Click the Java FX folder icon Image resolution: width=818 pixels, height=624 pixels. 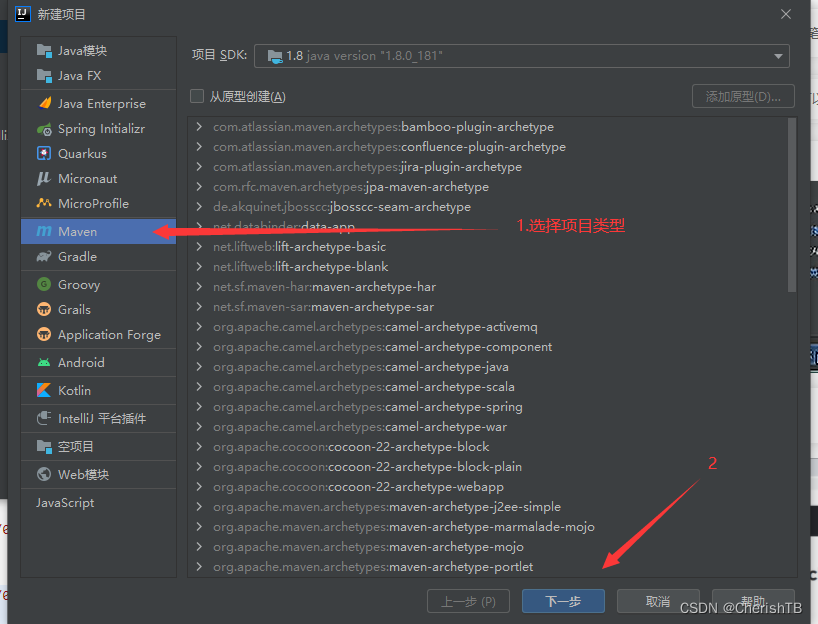(44, 76)
